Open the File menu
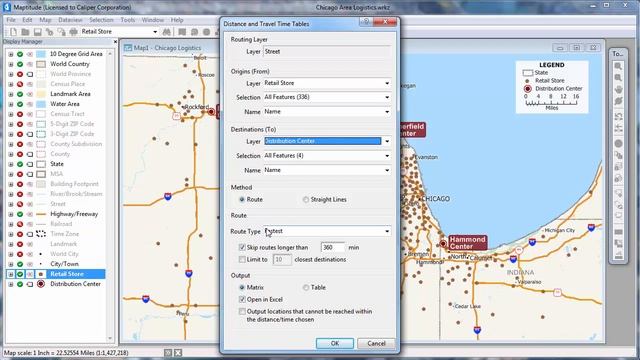 pyautogui.click(x=11, y=20)
